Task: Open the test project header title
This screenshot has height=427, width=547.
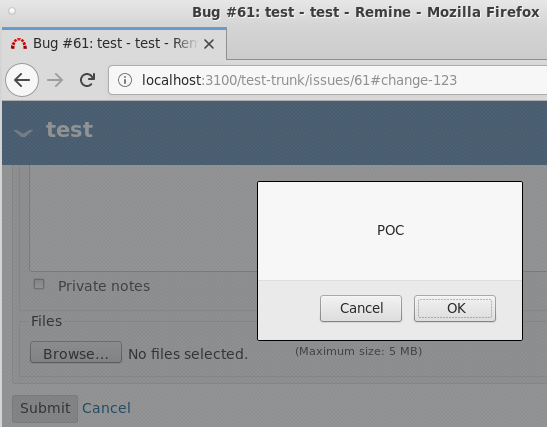Action: point(69,130)
